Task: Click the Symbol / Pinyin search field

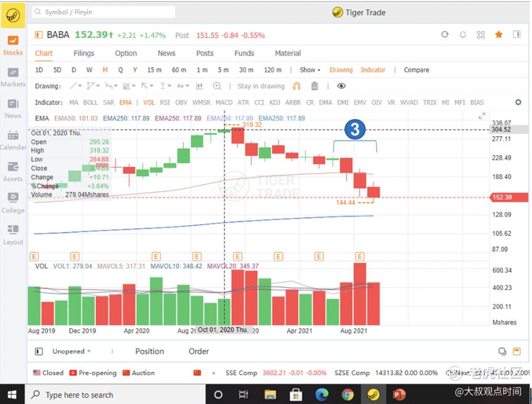Action: [104, 12]
